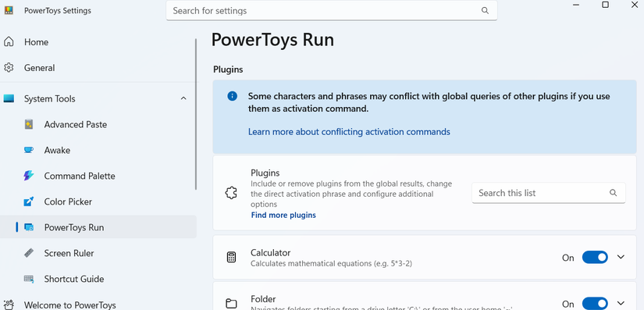Click the General gear icon

click(9, 68)
